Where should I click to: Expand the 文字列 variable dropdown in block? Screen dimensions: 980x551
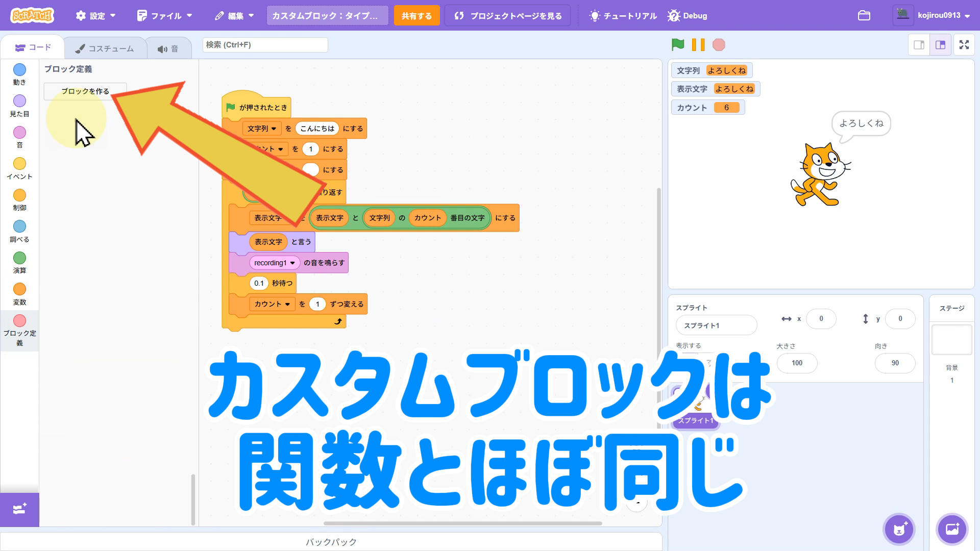pyautogui.click(x=262, y=129)
